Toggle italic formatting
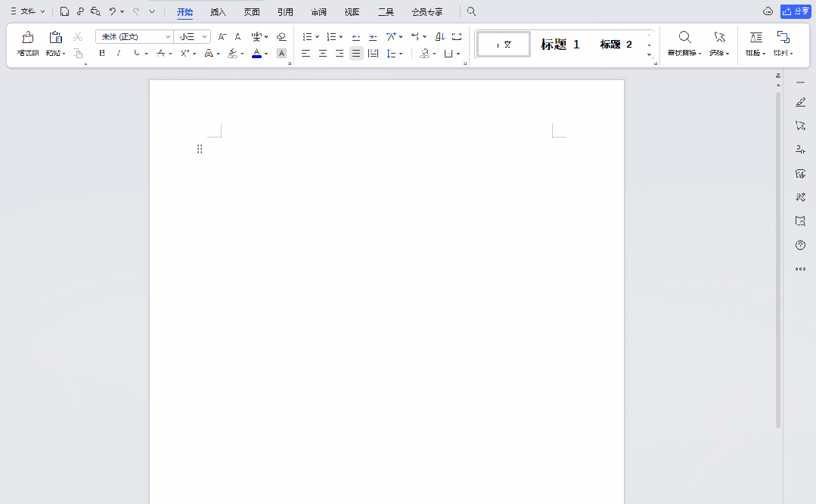This screenshot has width=816, height=504. pyautogui.click(x=119, y=53)
